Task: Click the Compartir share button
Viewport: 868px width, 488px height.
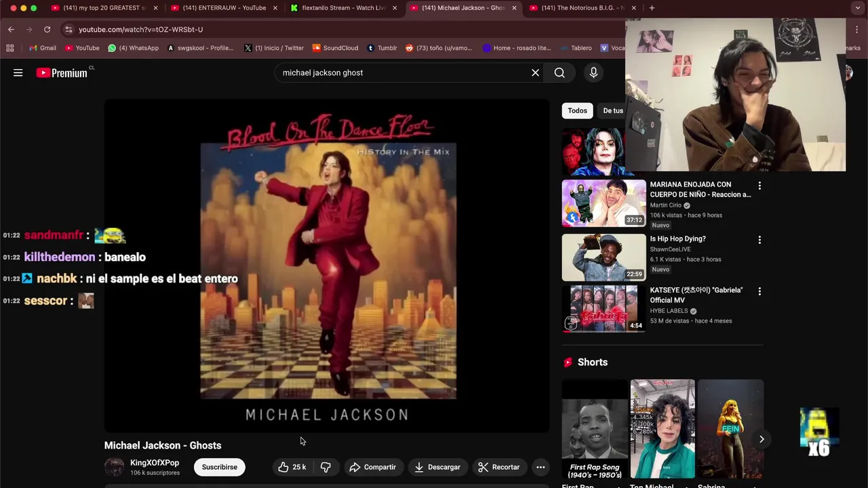Action: pos(372,467)
